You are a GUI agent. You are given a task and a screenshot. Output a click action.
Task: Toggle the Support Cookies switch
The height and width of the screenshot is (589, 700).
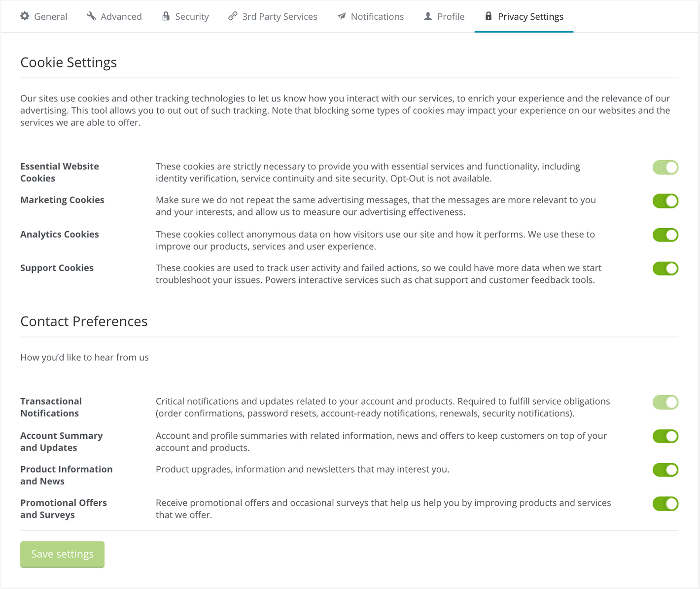[x=665, y=269]
